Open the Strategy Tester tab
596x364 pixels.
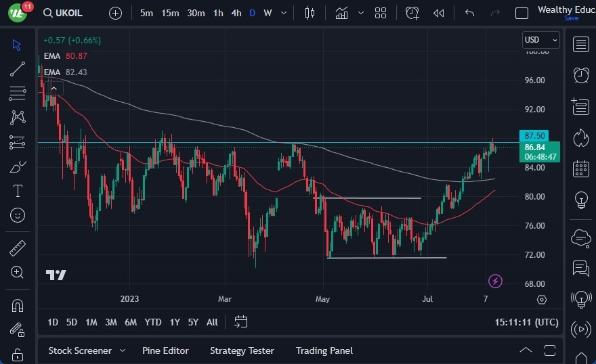(x=242, y=350)
